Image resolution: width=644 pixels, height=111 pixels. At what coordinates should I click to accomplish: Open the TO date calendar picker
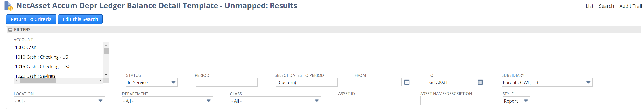(x=480, y=82)
